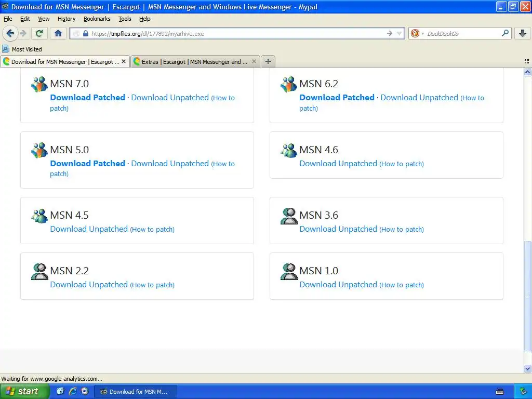This screenshot has height=399, width=532.
Task: Click Download Patched for MSN 6.2
Action: point(337,97)
